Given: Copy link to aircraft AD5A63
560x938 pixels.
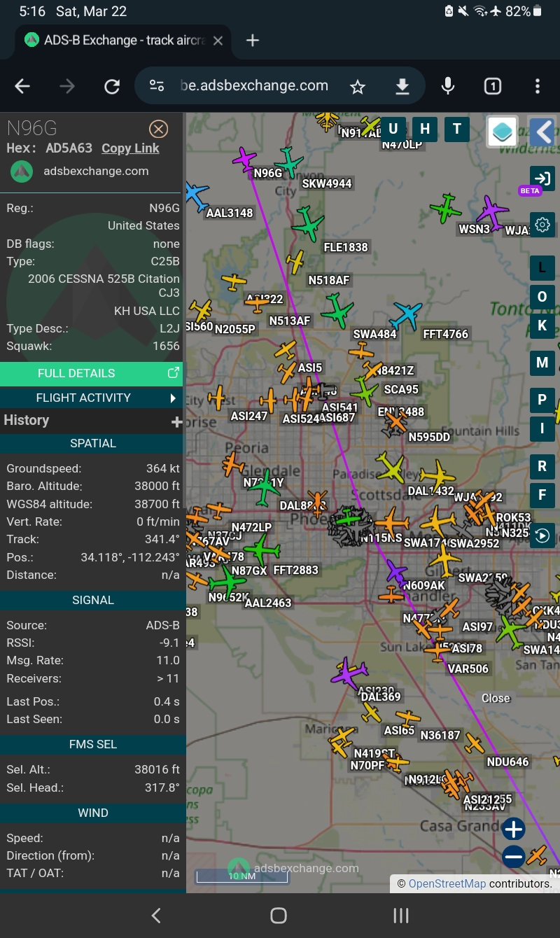Looking at the screenshot, I should pos(130,148).
